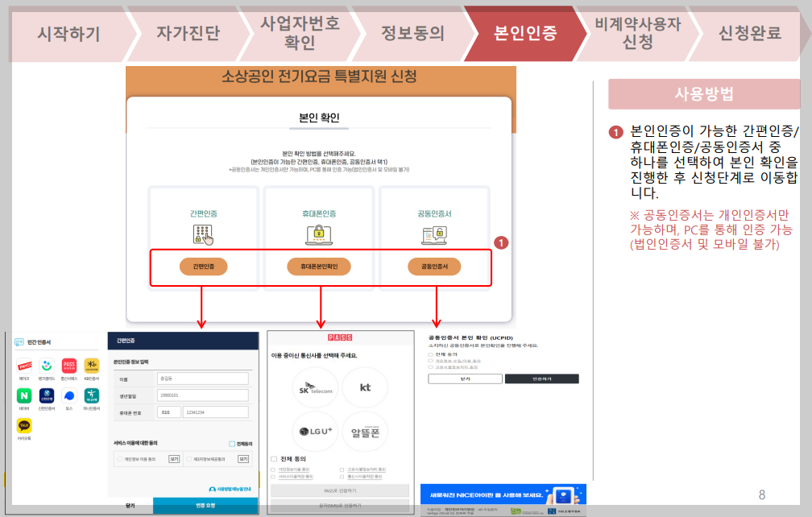Click the phone number 12341234 field
This screenshot has width=812, height=517.
click(x=215, y=412)
